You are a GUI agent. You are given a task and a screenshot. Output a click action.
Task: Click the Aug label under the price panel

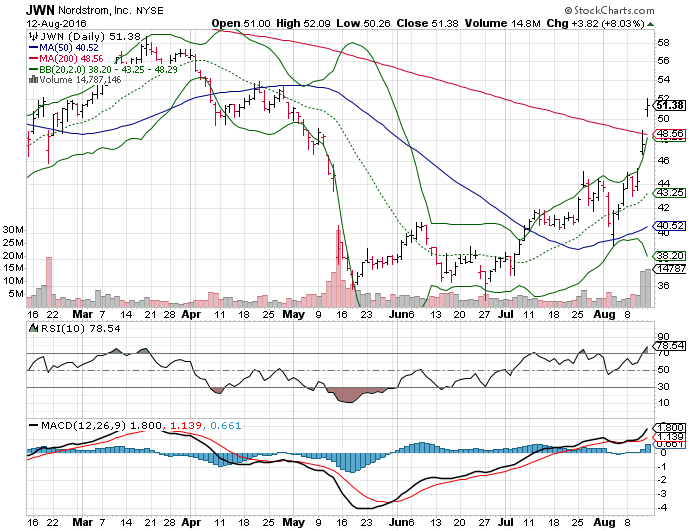(x=604, y=314)
